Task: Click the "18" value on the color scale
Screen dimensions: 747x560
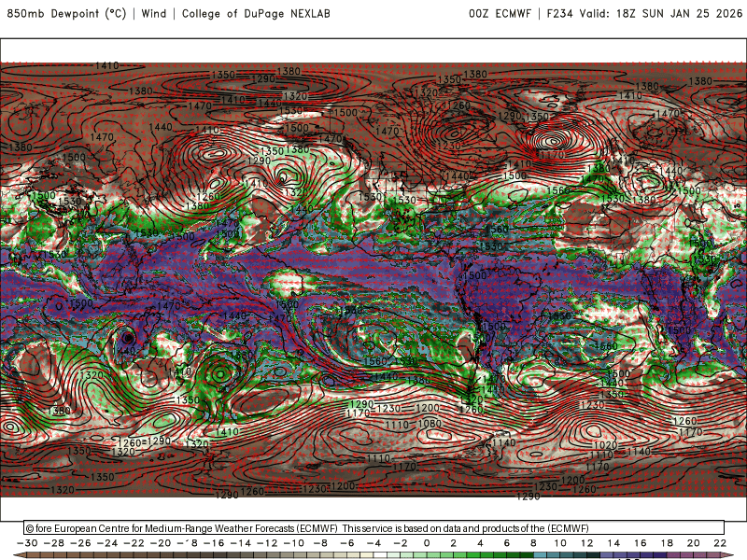Action: click(x=667, y=543)
